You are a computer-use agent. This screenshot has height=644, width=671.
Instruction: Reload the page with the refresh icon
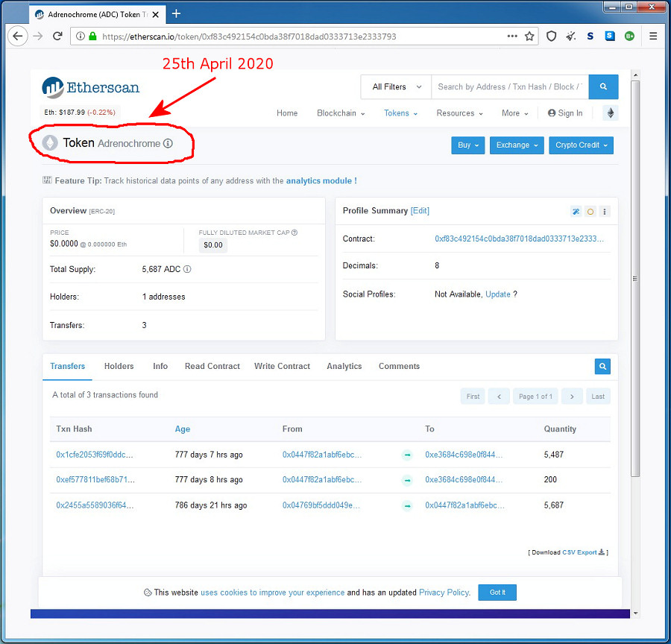[57, 37]
